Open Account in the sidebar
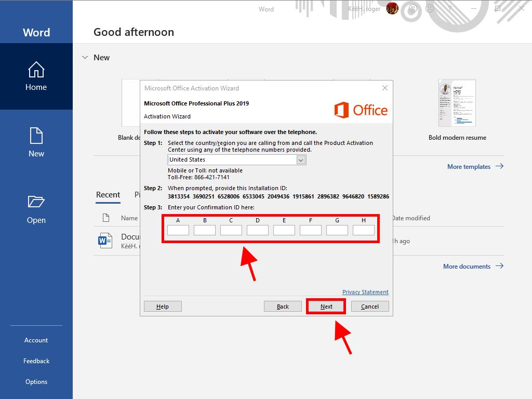This screenshot has width=532, height=399. tap(36, 340)
